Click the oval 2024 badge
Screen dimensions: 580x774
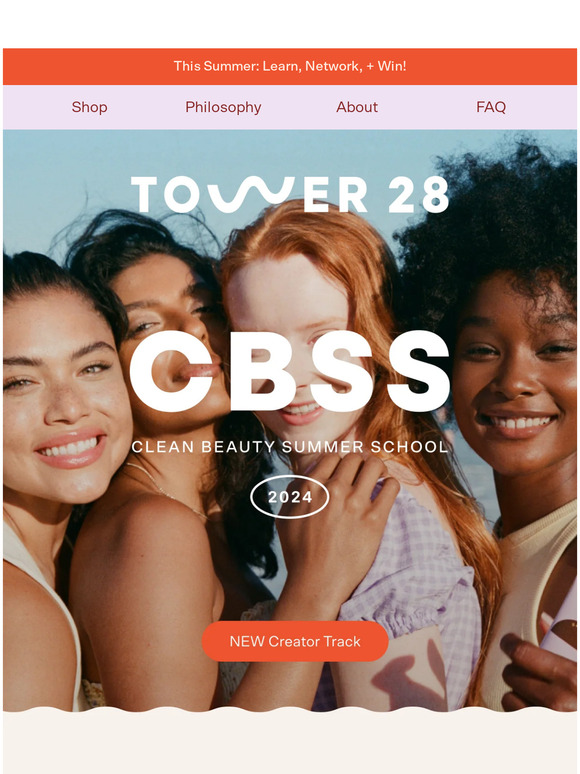coord(290,497)
